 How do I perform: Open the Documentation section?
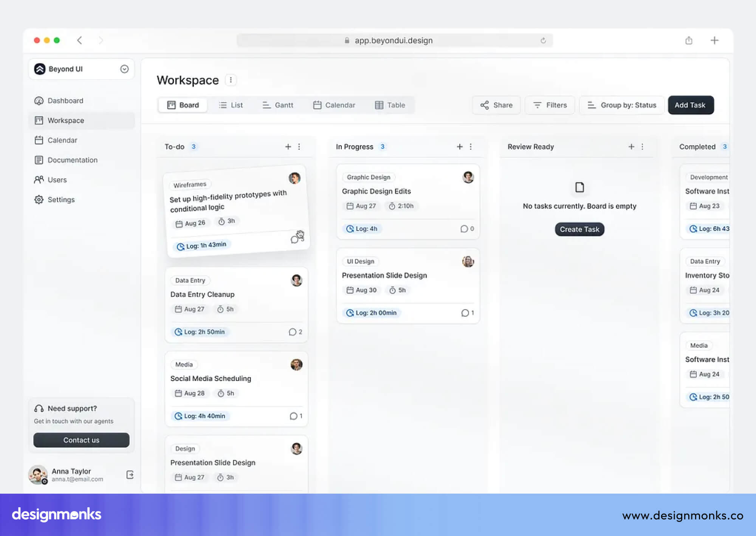click(x=72, y=160)
